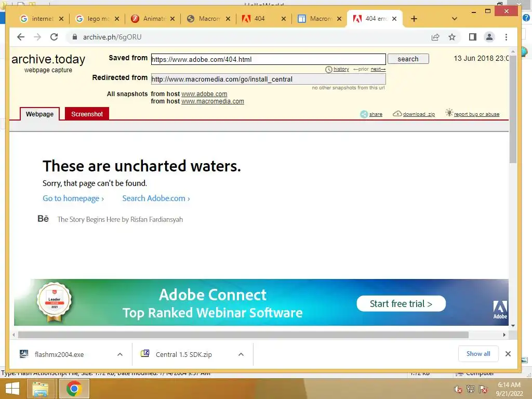Click the muted volume tray icon
Image resolution: width=532 pixels, height=399 pixels.
[x=458, y=389]
